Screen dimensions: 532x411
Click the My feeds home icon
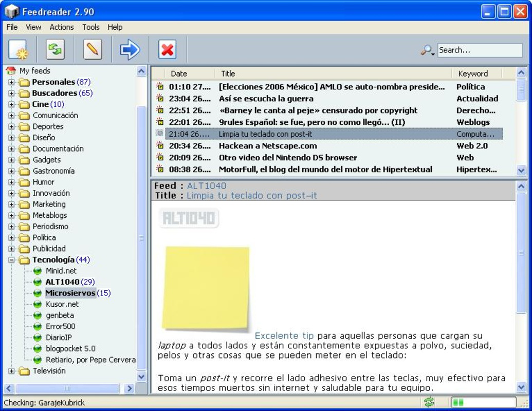click(11, 70)
